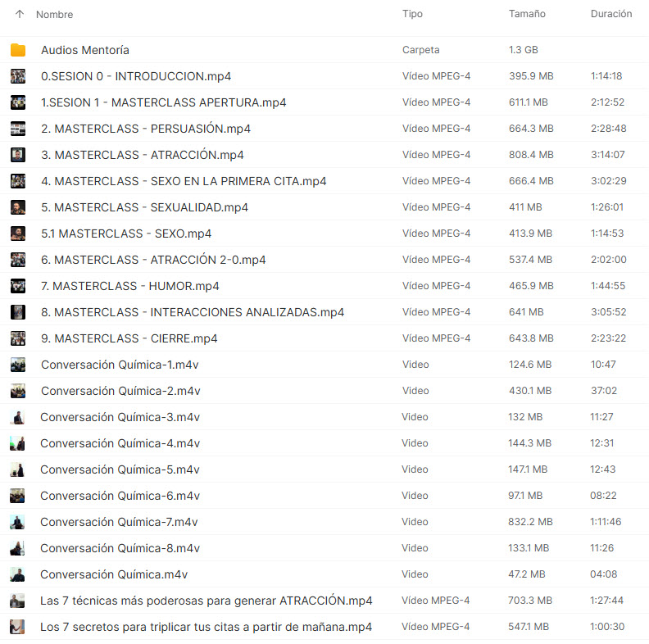Select file name 6. MASTERCLASS - ATRACCIÓN 2-0.mp4
This screenshot has height=644, width=649.
point(153,260)
